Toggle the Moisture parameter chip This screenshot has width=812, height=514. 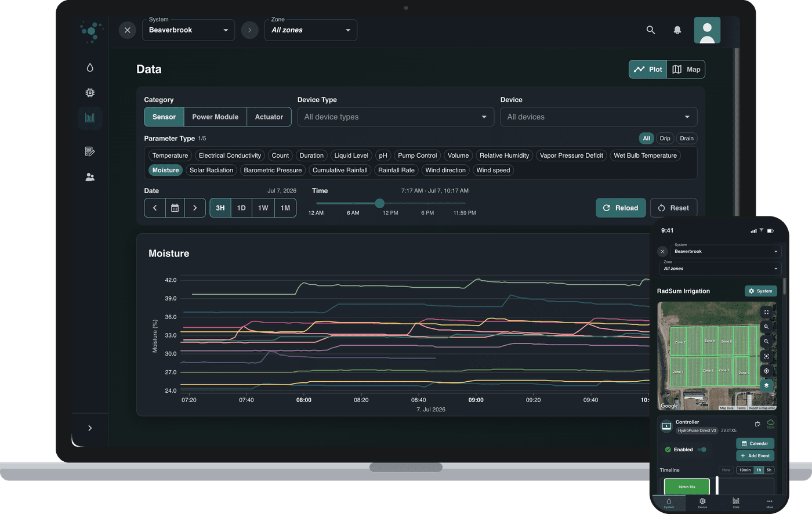click(165, 171)
